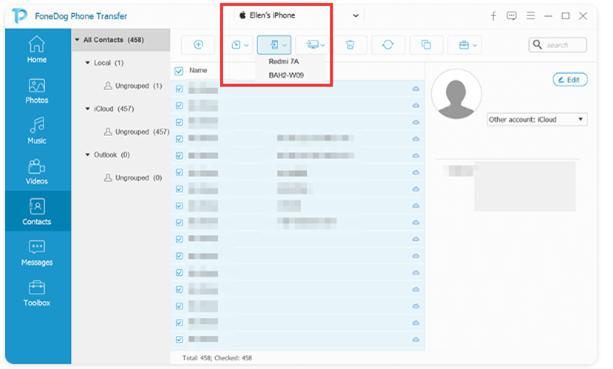Open the Music section
This screenshot has height=369, width=613.
pyautogui.click(x=37, y=131)
